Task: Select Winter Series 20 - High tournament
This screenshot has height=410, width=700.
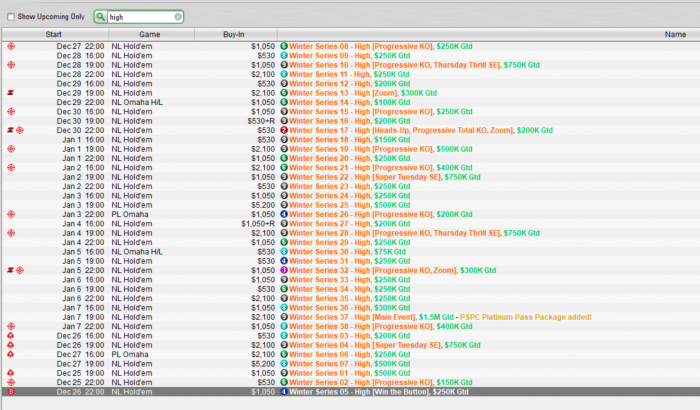Action: click(350, 159)
